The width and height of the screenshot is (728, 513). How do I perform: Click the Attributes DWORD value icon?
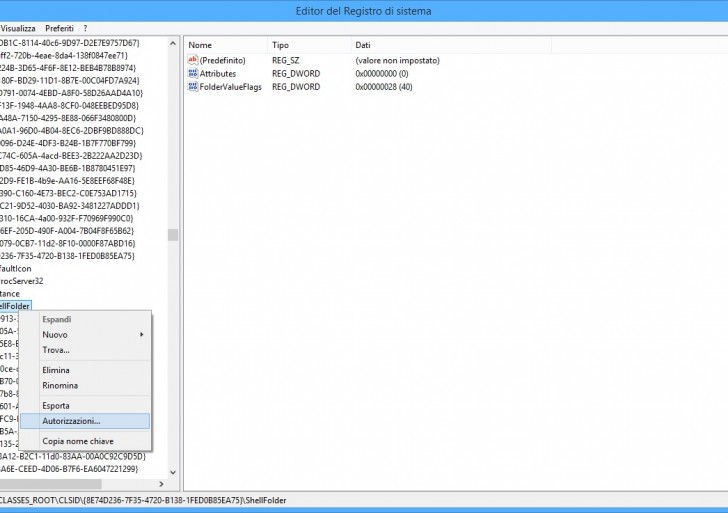192,74
